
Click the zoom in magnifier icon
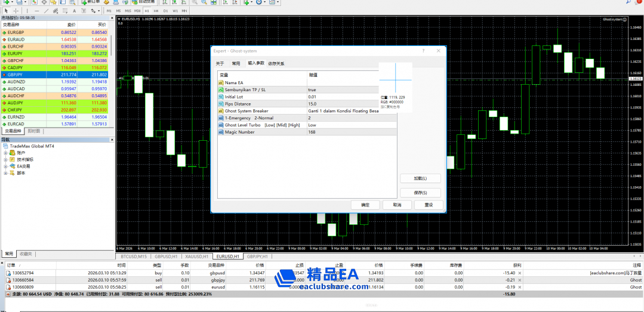pos(195,2)
